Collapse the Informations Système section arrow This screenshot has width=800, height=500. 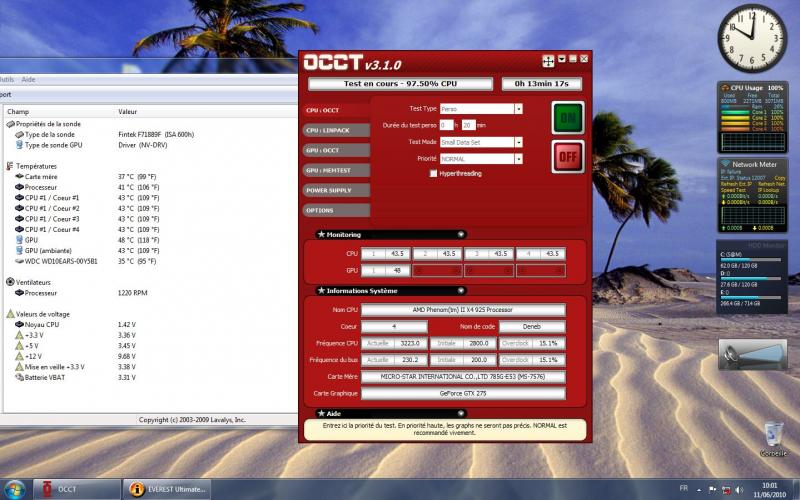[x=461, y=291]
